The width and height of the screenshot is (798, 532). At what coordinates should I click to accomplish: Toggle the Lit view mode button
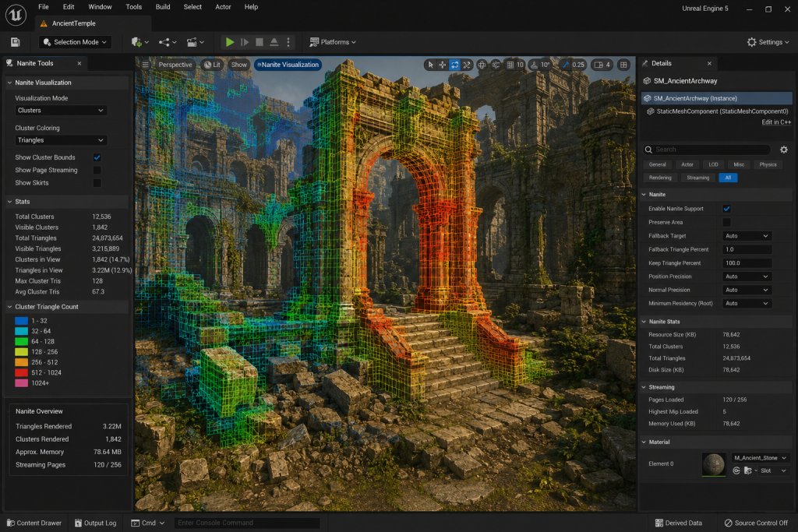[212, 65]
